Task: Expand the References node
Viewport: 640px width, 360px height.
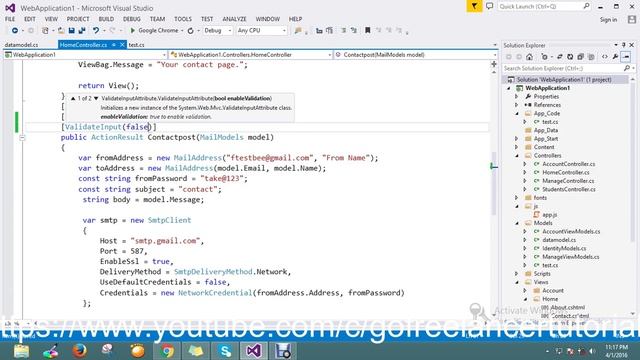Action: point(517,105)
